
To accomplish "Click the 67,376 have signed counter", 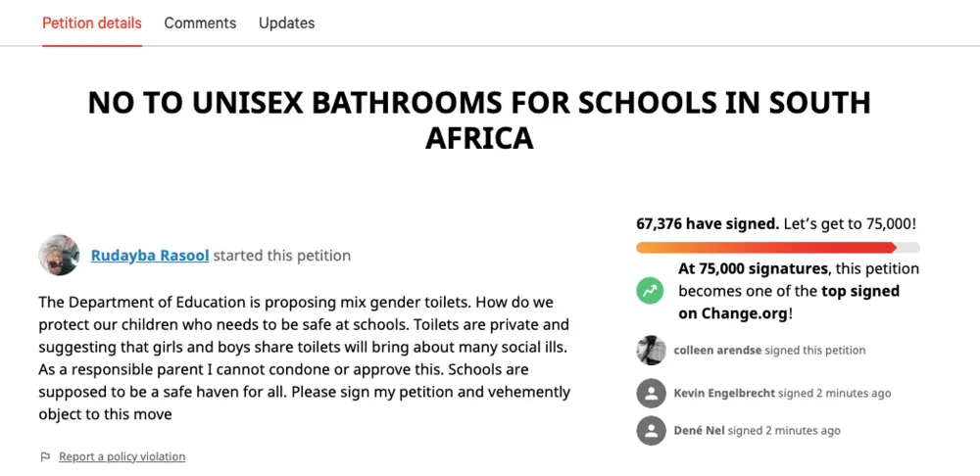I will coord(708,223).
